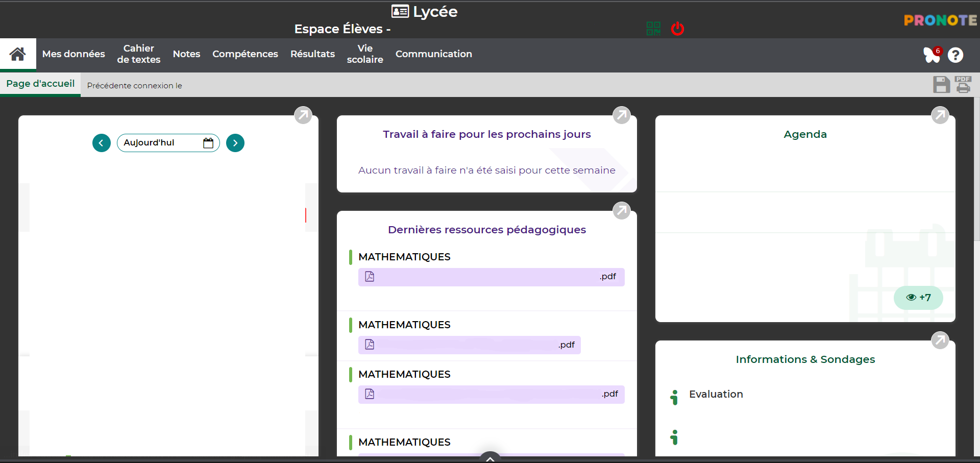
Task: Click the home icon in navigation bar
Action: pos(17,54)
